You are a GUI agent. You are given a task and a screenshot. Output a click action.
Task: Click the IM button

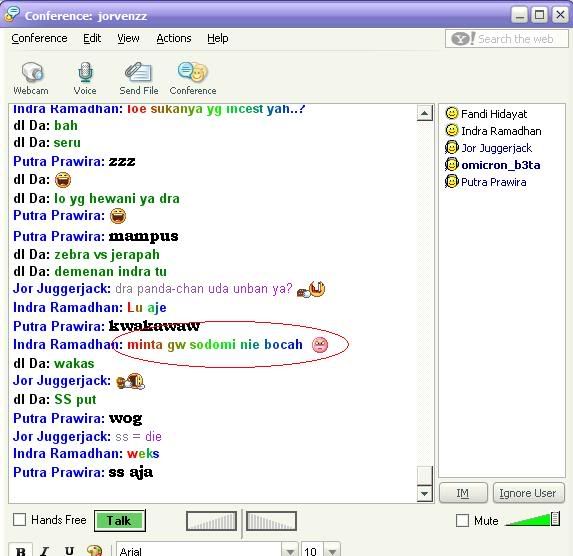463,493
